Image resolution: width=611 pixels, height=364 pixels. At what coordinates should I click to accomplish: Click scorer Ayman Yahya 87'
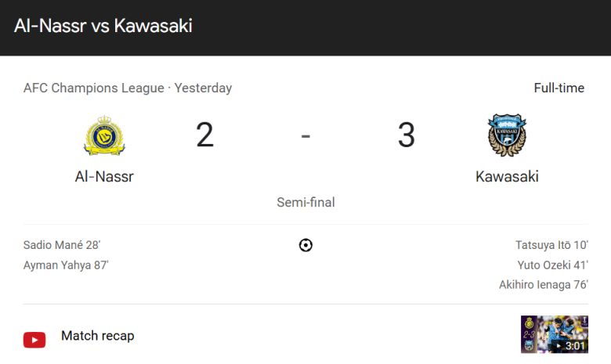66,265
